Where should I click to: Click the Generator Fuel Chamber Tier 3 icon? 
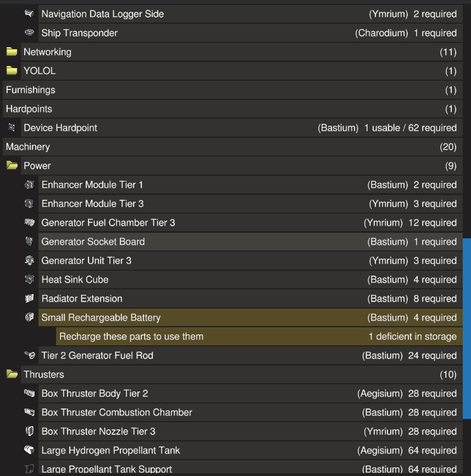pyautogui.click(x=30, y=223)
